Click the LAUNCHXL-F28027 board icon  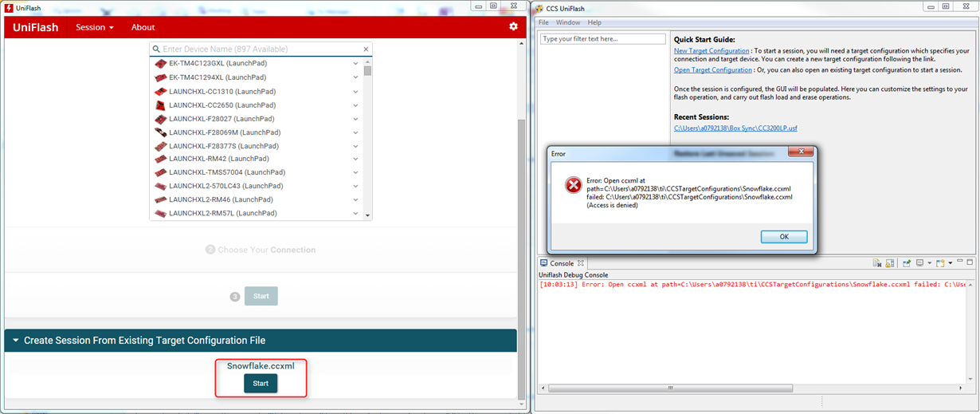click(x=161, y=118)
